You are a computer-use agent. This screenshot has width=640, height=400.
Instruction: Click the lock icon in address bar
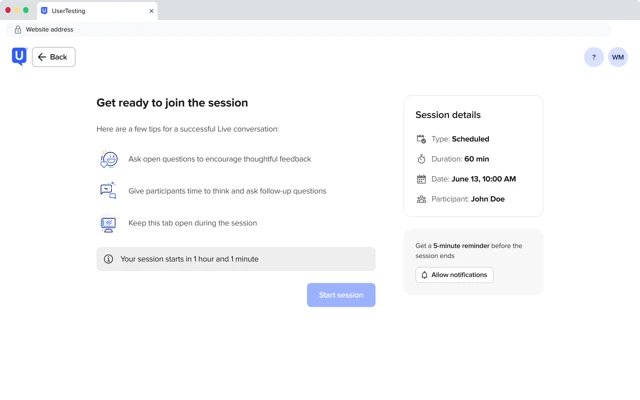(18, 29)
